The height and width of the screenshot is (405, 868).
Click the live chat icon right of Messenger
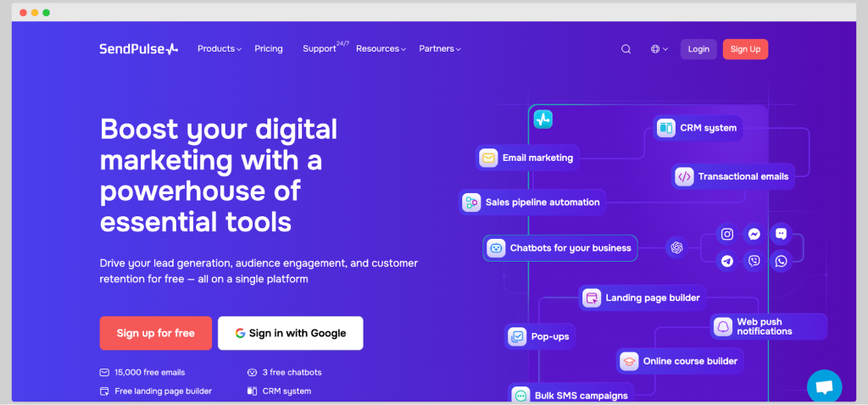point(781,234)
